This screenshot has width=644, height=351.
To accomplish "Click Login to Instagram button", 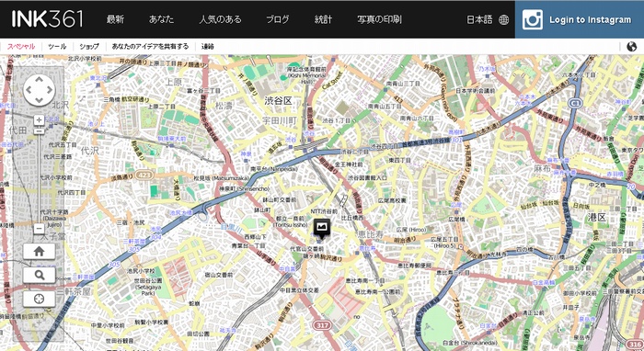I will 580,19.
